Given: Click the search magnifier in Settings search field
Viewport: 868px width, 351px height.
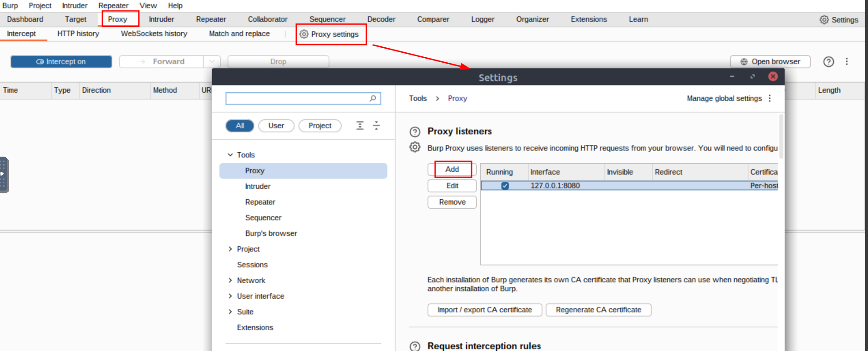Looking at the screenshot, I should [x=373, y=98].
